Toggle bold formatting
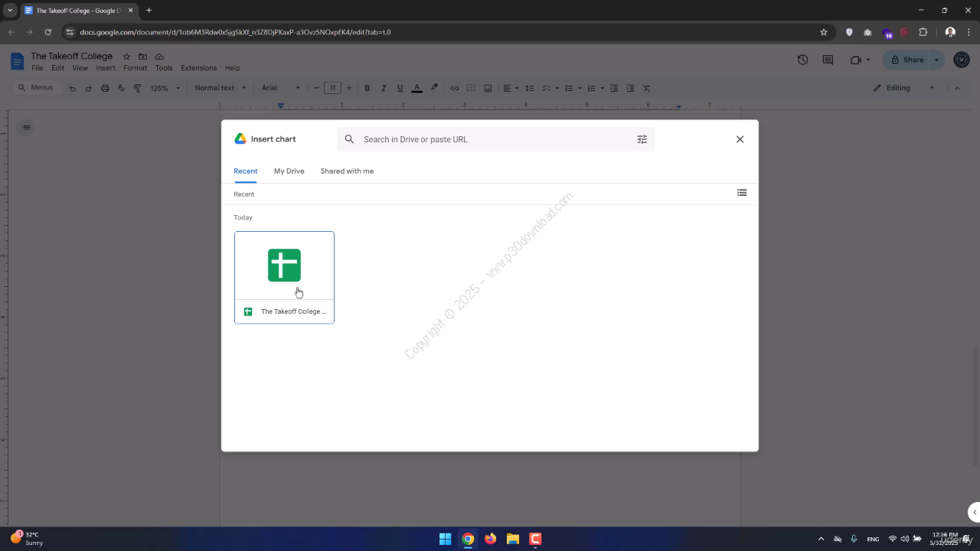The height and width of the screenshot is (551, 980). [367, 88]
